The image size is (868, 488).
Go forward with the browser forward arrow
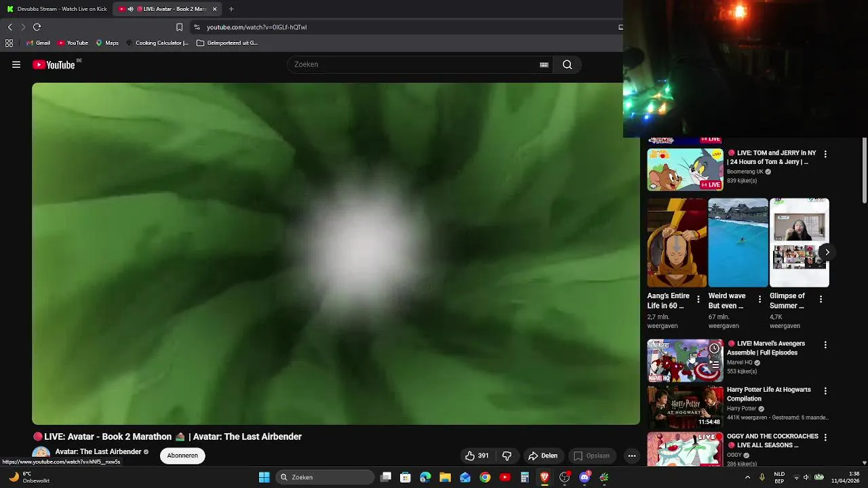[x=23, y=27]
